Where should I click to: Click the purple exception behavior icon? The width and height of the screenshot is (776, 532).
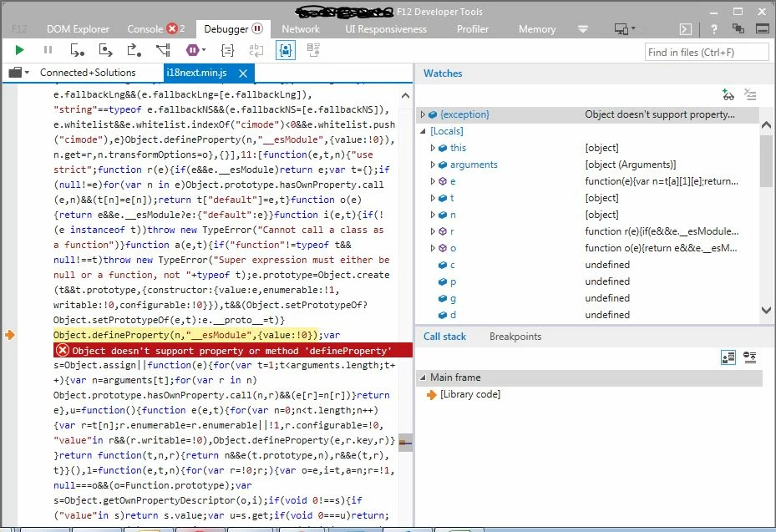click(192, 50)
